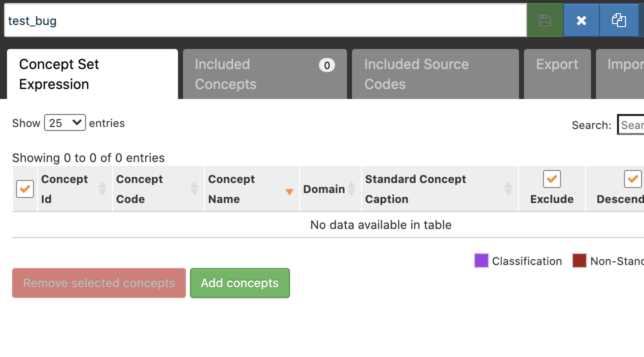
Task: Disable the Descendants checkbox
Action: (x=633, y=178)
